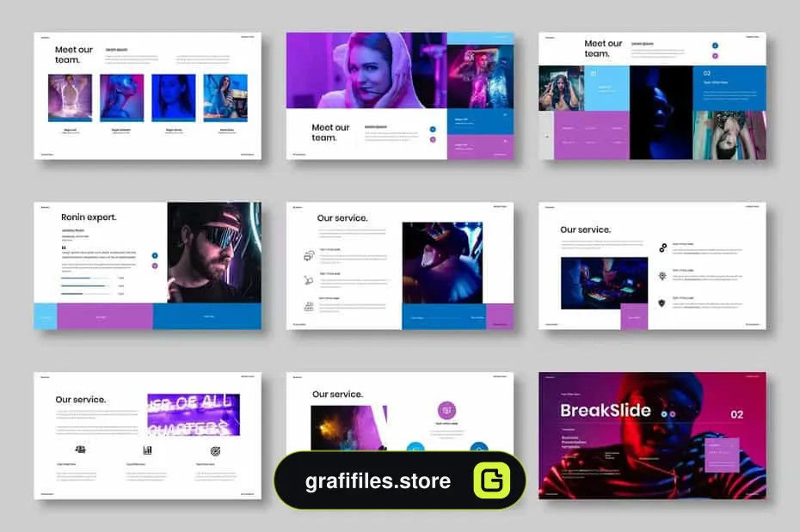Click the purple dot on the Ronin expert slide

(155, 266)
